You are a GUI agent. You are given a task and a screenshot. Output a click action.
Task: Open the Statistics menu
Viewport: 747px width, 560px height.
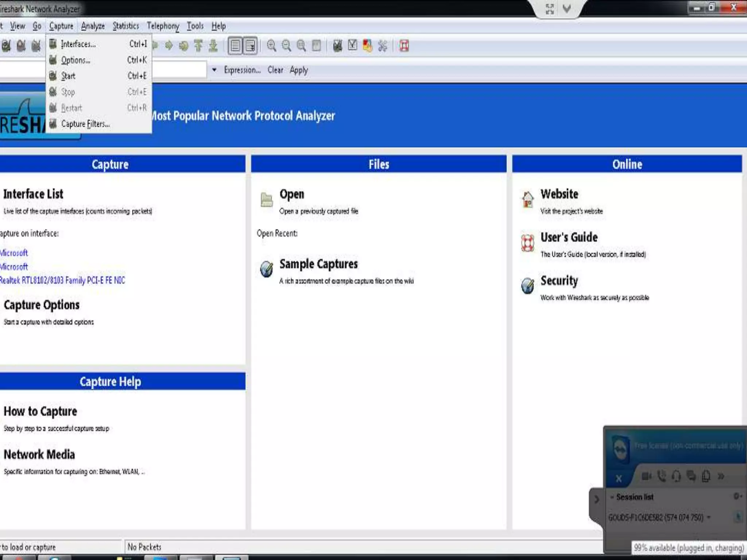[125, 26]
